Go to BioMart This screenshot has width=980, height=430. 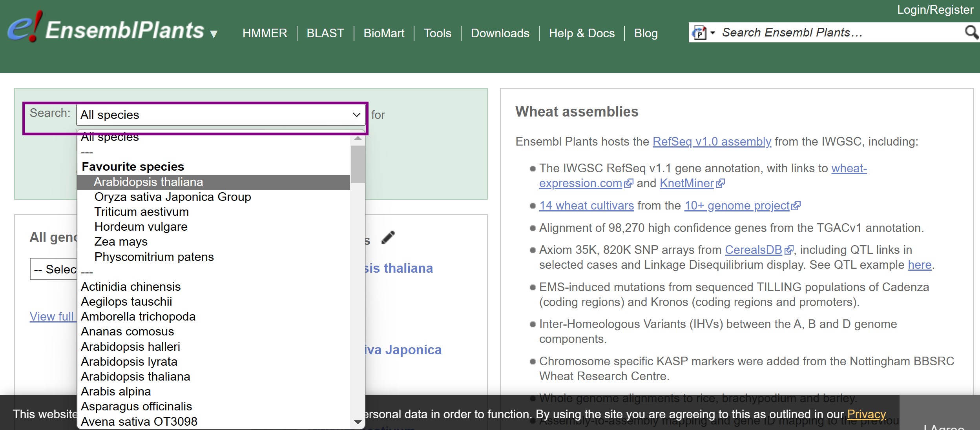point(384,33)
